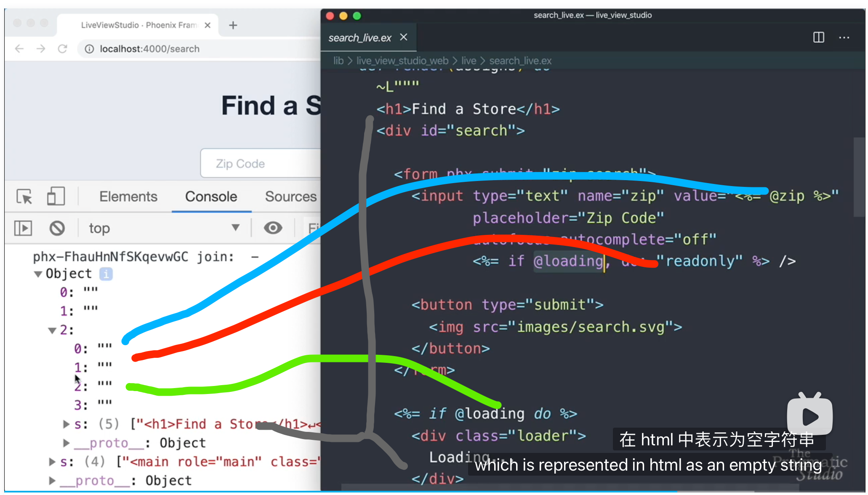Viewport: 868px width, 495px height.
Task: Open a new browser tab
Action: pyautogui.click(x=233, y=25)
